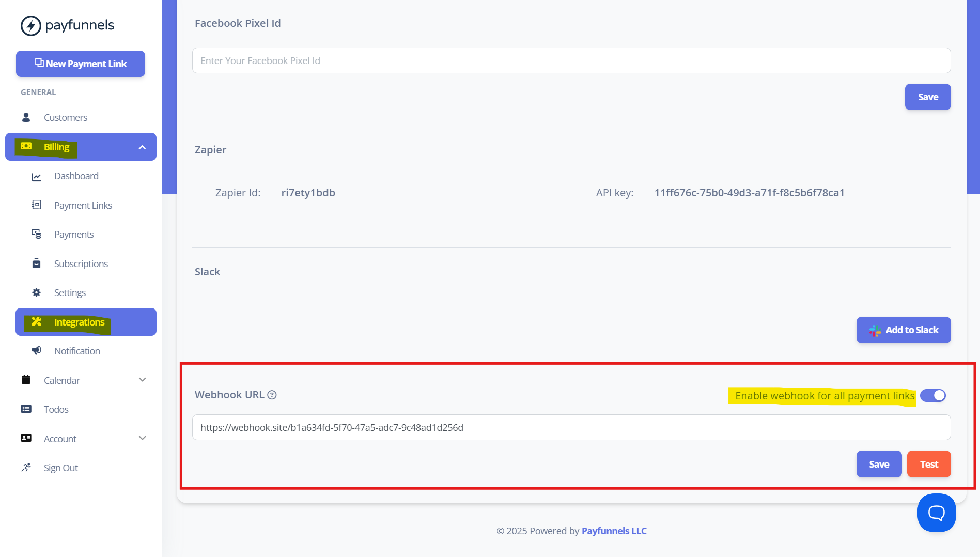Click the Calendar icon in sidebar
980x557 pixels.
26,380
